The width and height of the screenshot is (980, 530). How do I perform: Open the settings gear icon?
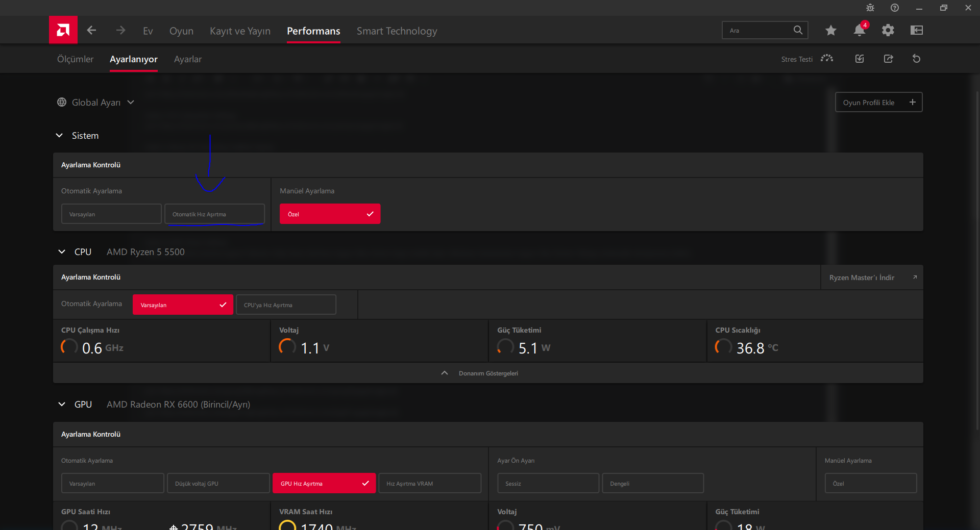pyautogui.click(x=888, y=31)
